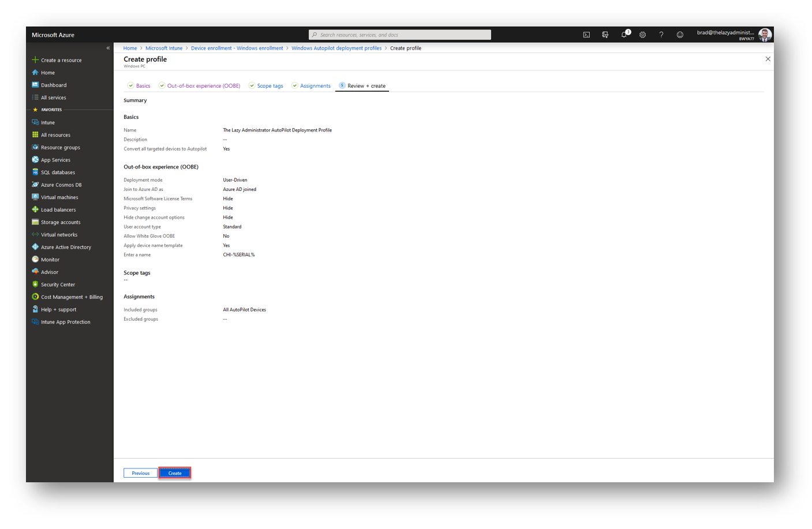Click the help question mark icon

(661, 35)
